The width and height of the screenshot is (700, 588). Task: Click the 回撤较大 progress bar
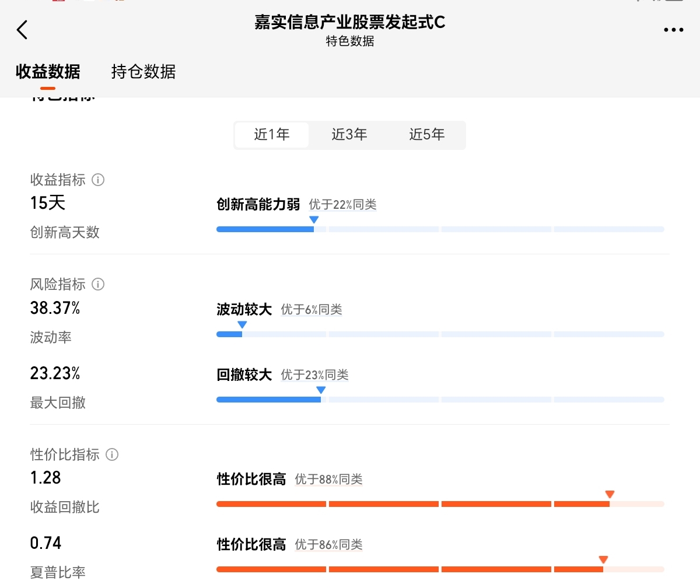[440, 400]
